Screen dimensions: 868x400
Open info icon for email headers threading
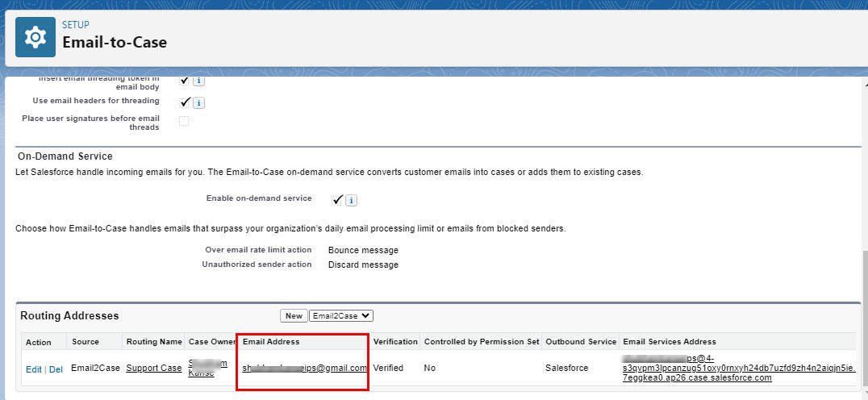(198, 103)
